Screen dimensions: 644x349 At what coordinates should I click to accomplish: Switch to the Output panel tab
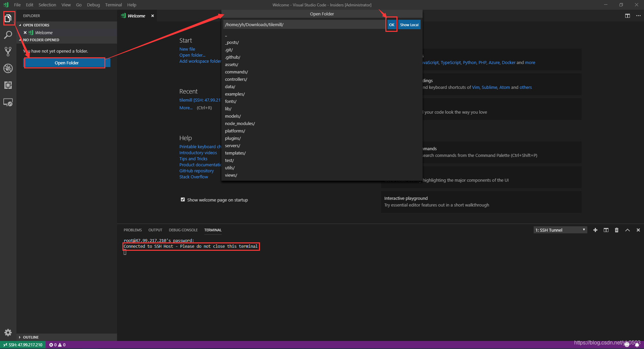(x=155, y=230)
